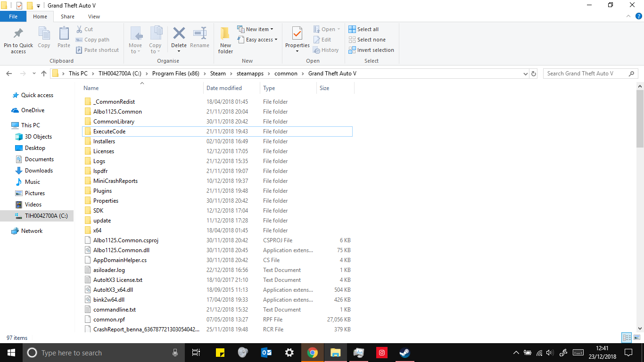Refresh the address bar location
The image size is (644, 362).
[x=534, y=74]
